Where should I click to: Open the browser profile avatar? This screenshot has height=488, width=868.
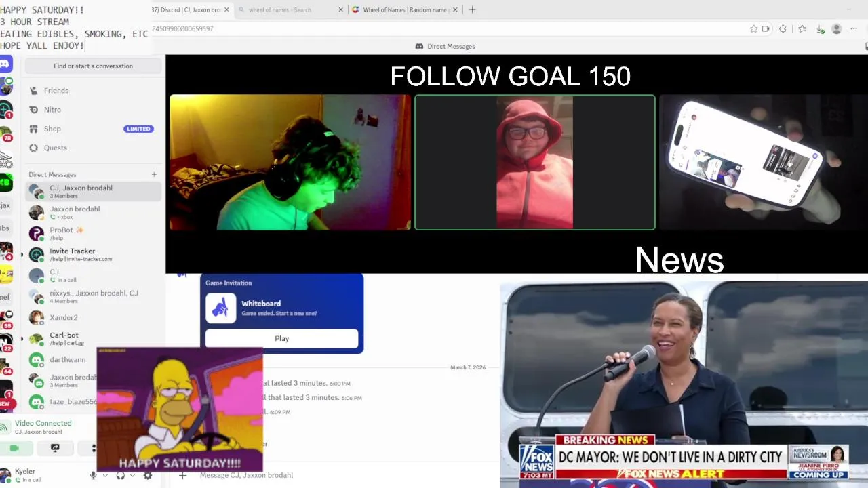(837, 28)
